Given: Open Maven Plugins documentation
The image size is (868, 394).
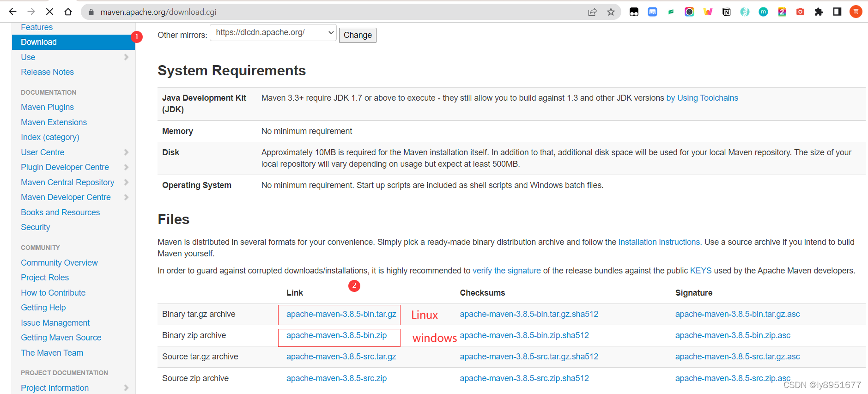Looking at the screenshot, I should click(x=47, y=107).
